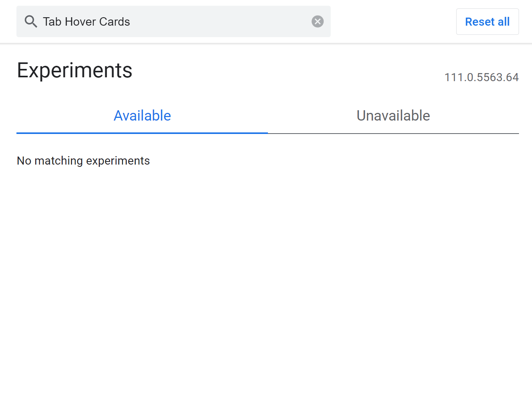Click the circular clear button inside search bar

coord(318,21)
